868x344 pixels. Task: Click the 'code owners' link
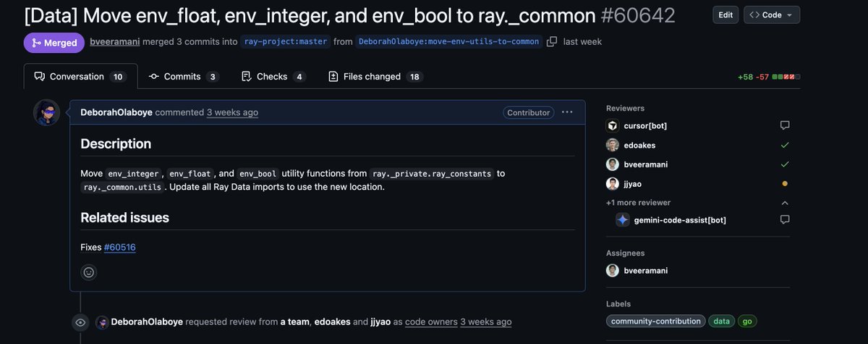pyautogui.click(x=430, y=322)
